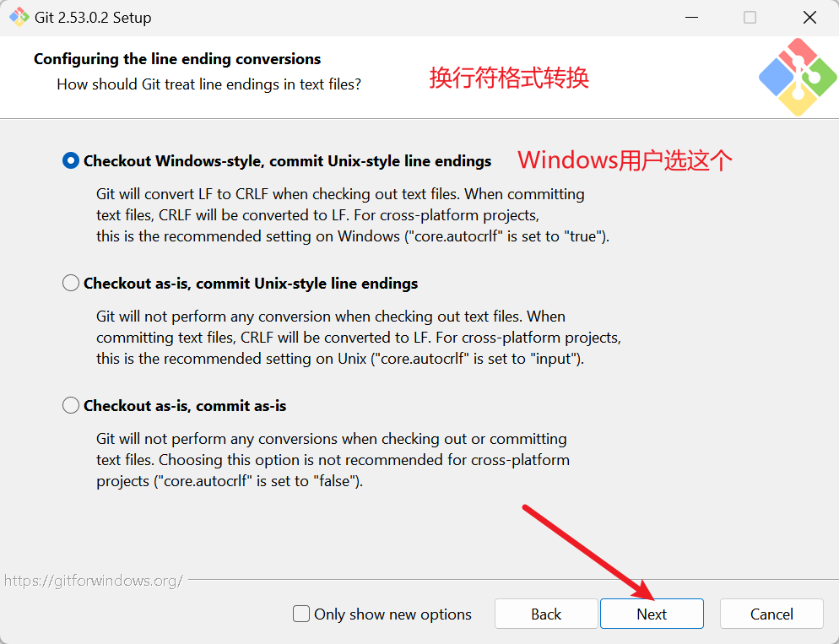839x644 pixels.
Task: Click Next to continue the setup
Action: tap(652, 614)
